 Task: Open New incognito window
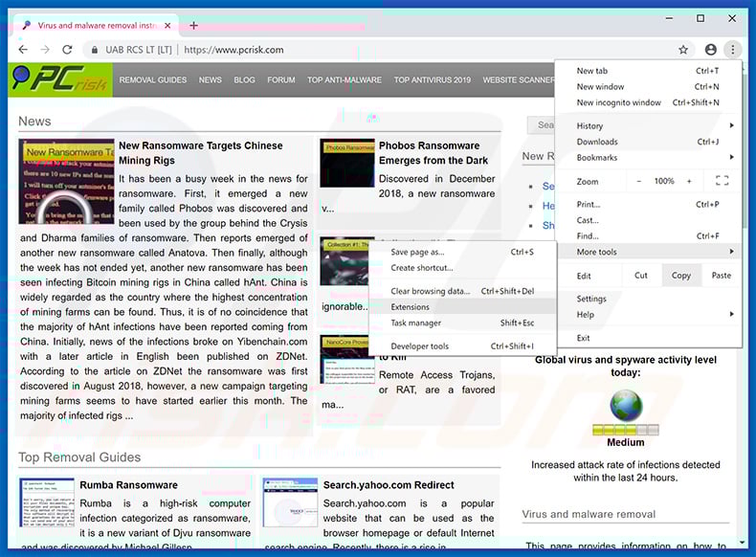[x=648, y=102]
